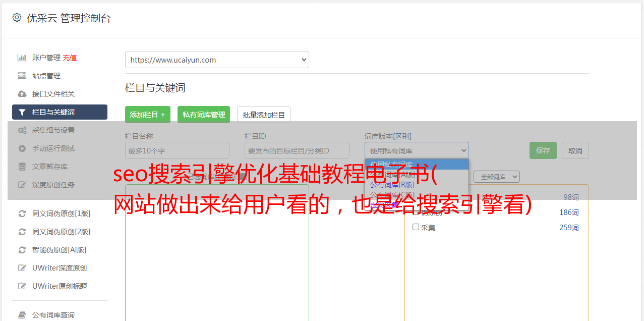Click the green 保存 button
The image size is (644, 321).
[543, 150]
